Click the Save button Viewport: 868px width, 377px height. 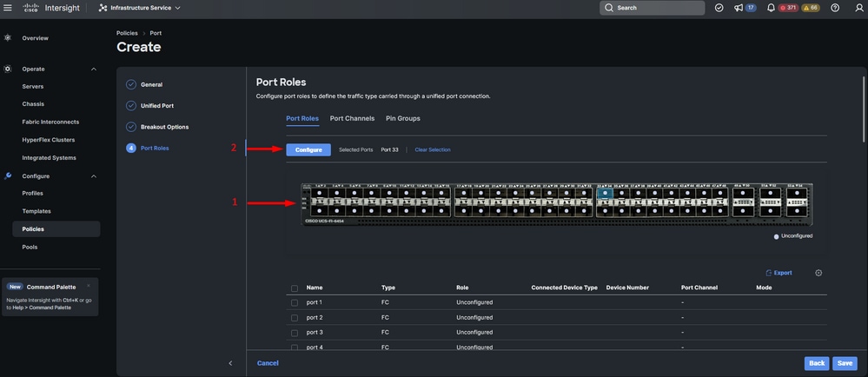845,363
